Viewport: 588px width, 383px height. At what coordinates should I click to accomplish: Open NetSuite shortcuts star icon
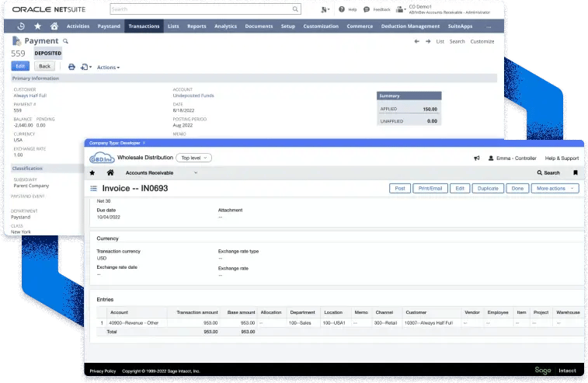[x=37, y=26]
